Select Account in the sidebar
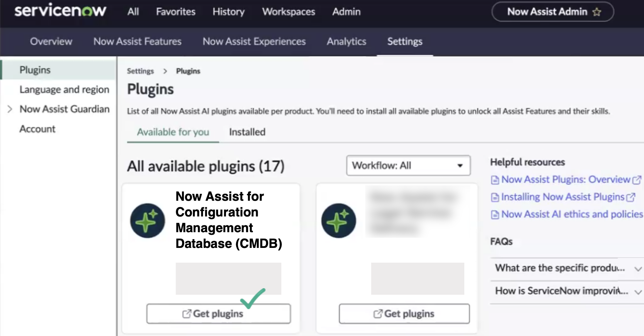The height and width of the screenshot is (336, 644). pyautogui.click(x=37, y=129)
